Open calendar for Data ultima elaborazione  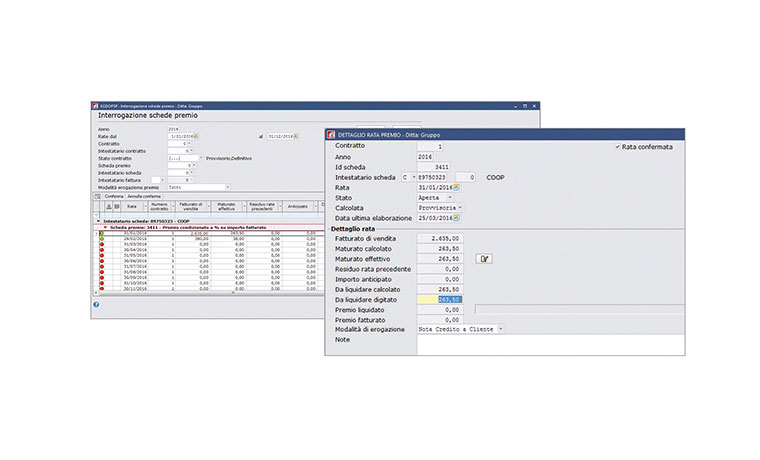pyautogui.click(x=457, y=217)
